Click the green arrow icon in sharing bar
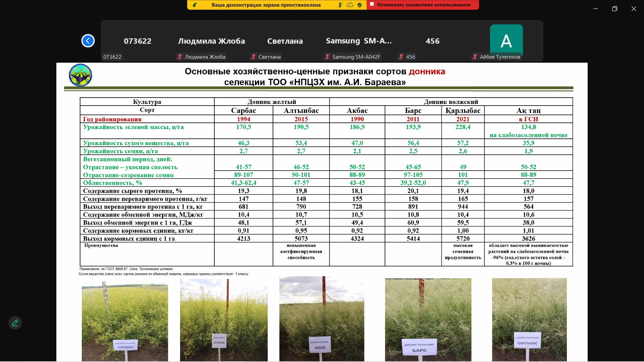The width and height of the screenshot is (644, 362). point(195,5)
